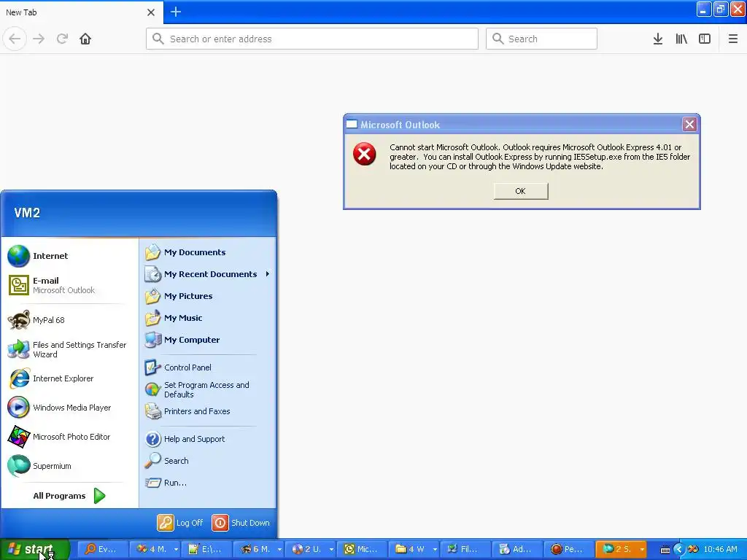This screenshot has width=747, height=560.
Task: Go to the browser home page
Action: tap(85, 39)
